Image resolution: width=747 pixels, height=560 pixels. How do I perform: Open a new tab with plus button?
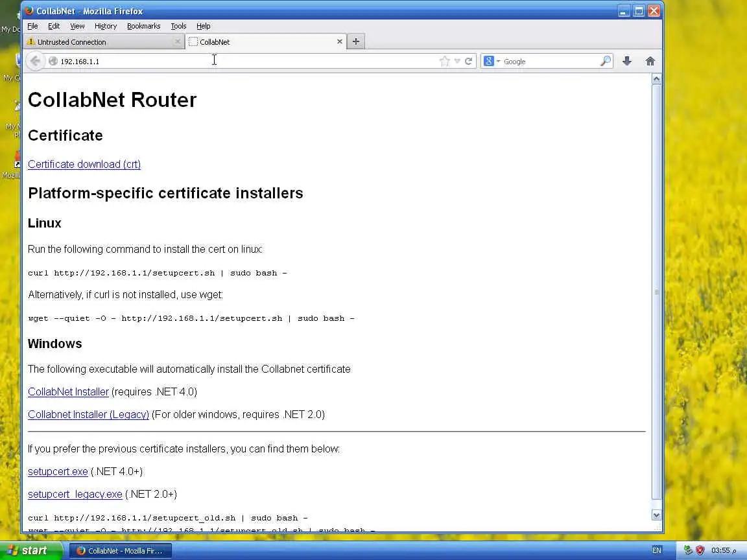(x=355, y=41)
